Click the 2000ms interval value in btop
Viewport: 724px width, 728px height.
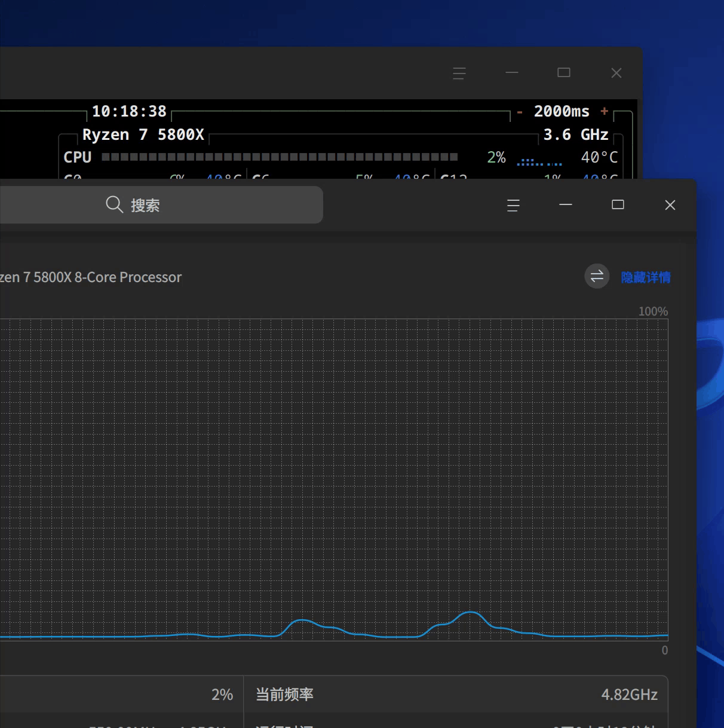click(x=562, y=112)
